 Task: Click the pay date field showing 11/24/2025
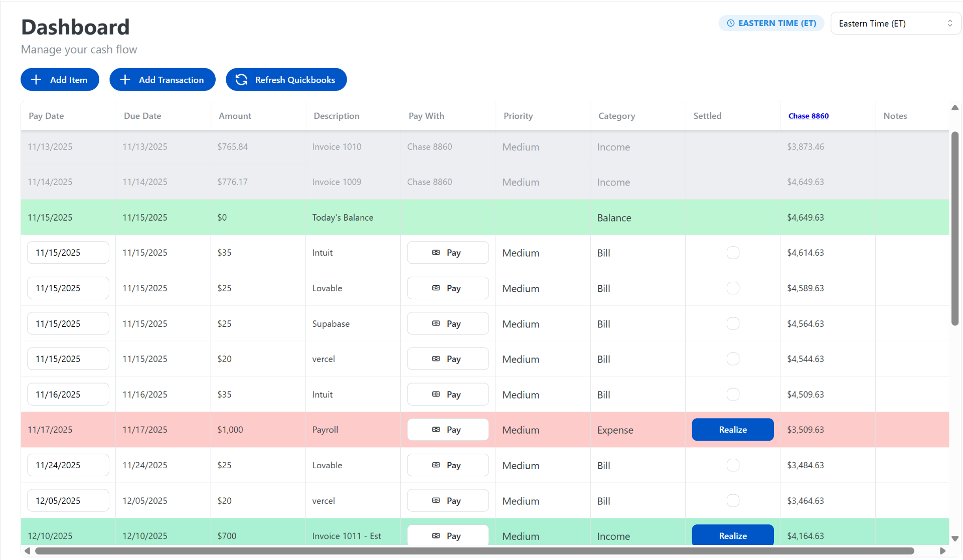coord(68,465)
